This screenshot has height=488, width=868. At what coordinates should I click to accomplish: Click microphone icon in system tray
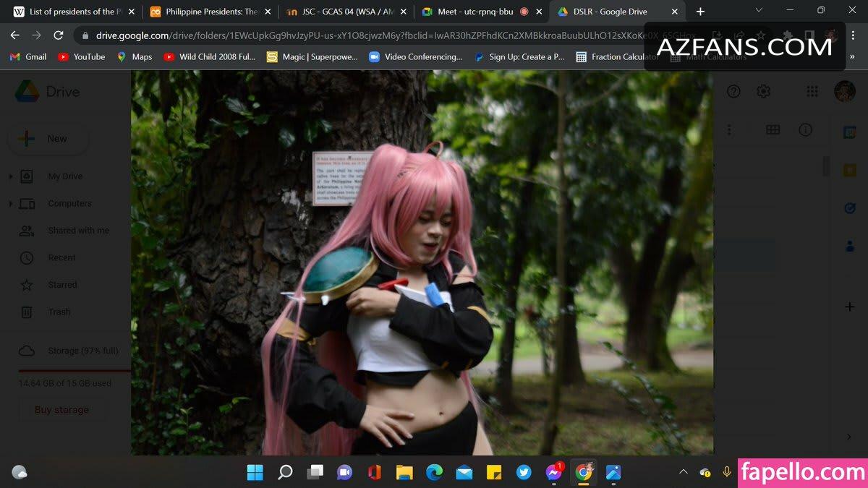pos(727,472)
